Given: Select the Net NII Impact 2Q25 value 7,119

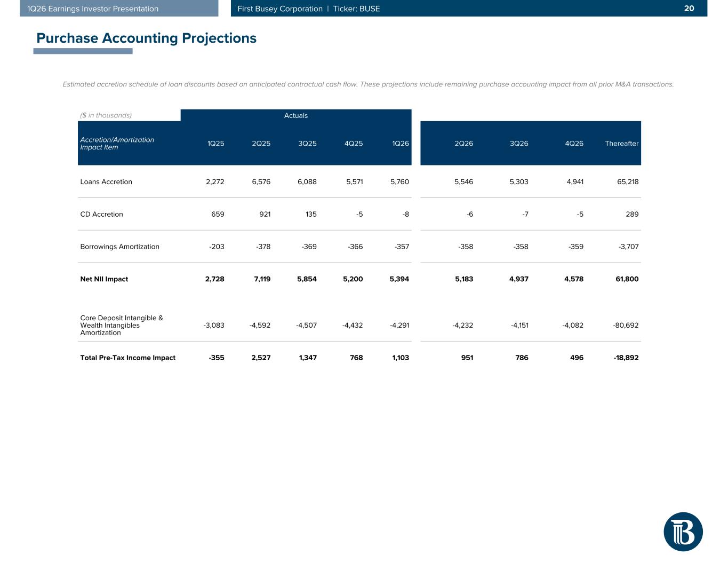Looking at the screenshot, I should coord(262,279).
